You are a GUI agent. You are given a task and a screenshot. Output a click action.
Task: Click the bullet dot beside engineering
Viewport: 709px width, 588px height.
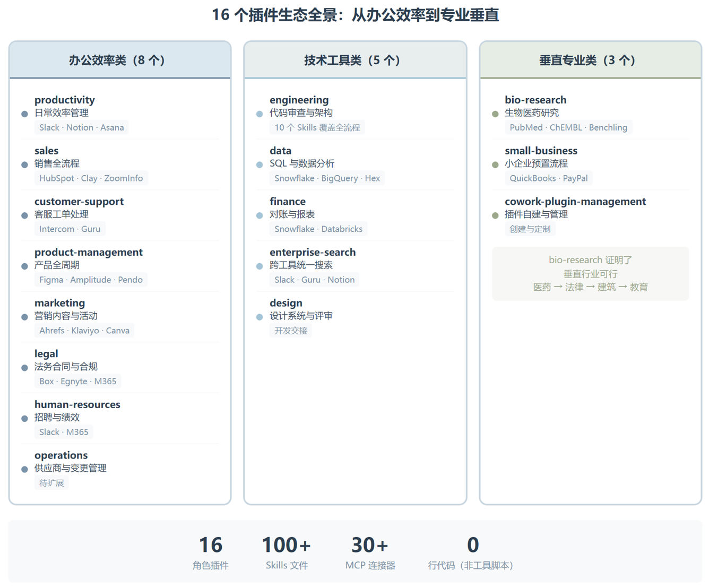260,114
